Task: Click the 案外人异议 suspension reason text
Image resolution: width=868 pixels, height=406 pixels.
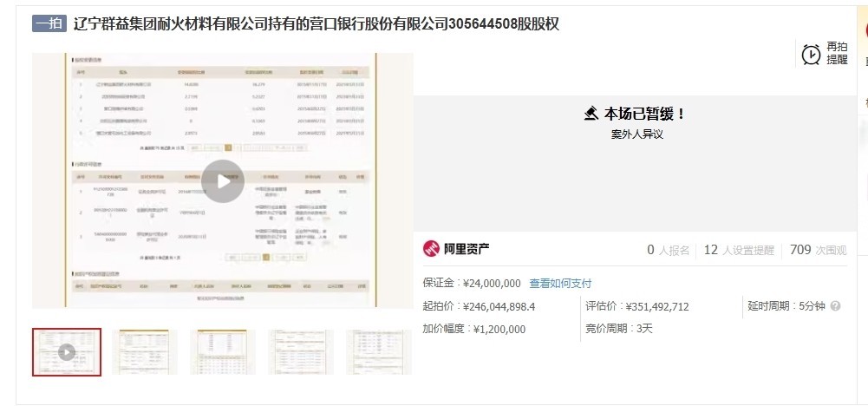Action: click(636, 134)
